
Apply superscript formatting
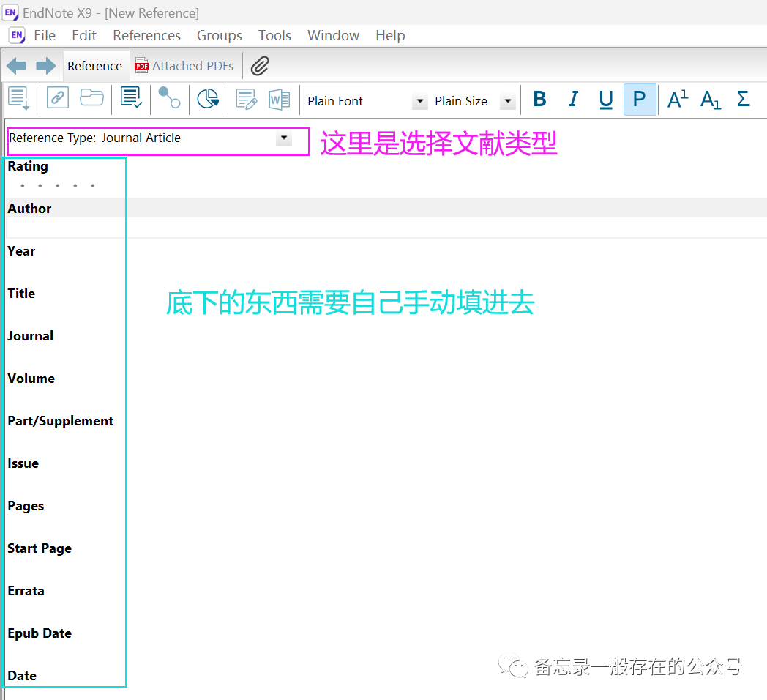point(678,99)
